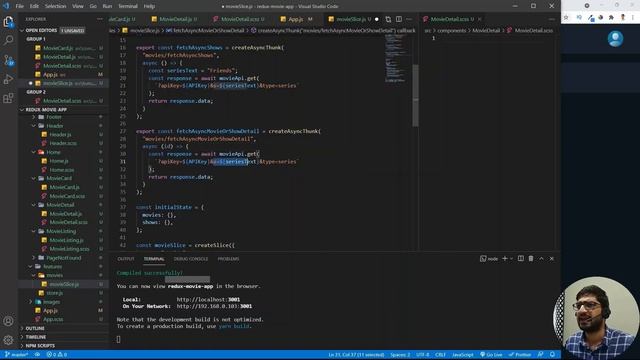Kill the terminal with trash icon

tap(531, 258)
